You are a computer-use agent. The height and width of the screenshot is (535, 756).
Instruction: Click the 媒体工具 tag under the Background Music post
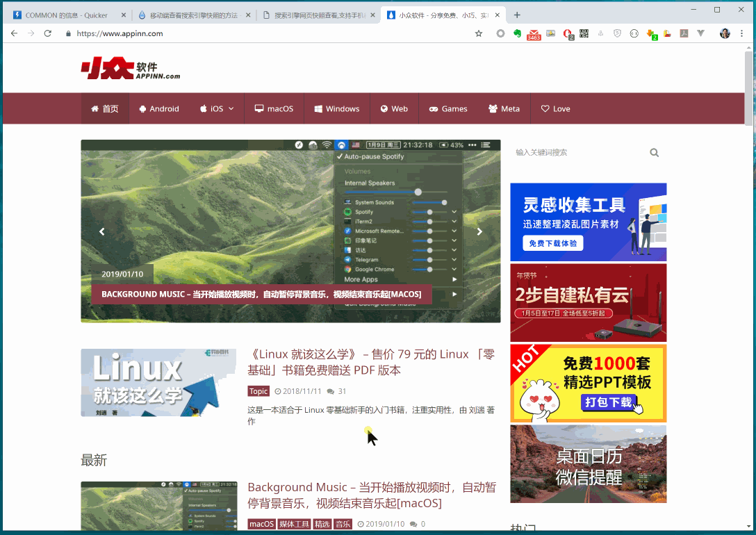point(294,524)
